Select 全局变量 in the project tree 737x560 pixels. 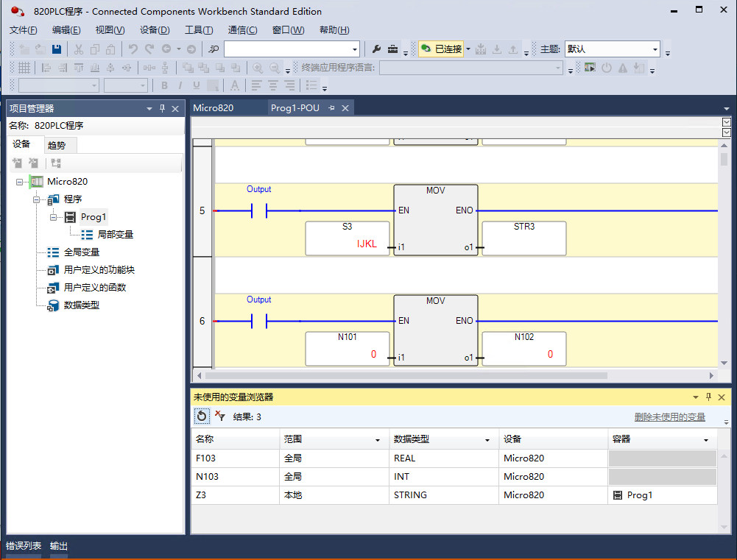(x=82, y=252)
